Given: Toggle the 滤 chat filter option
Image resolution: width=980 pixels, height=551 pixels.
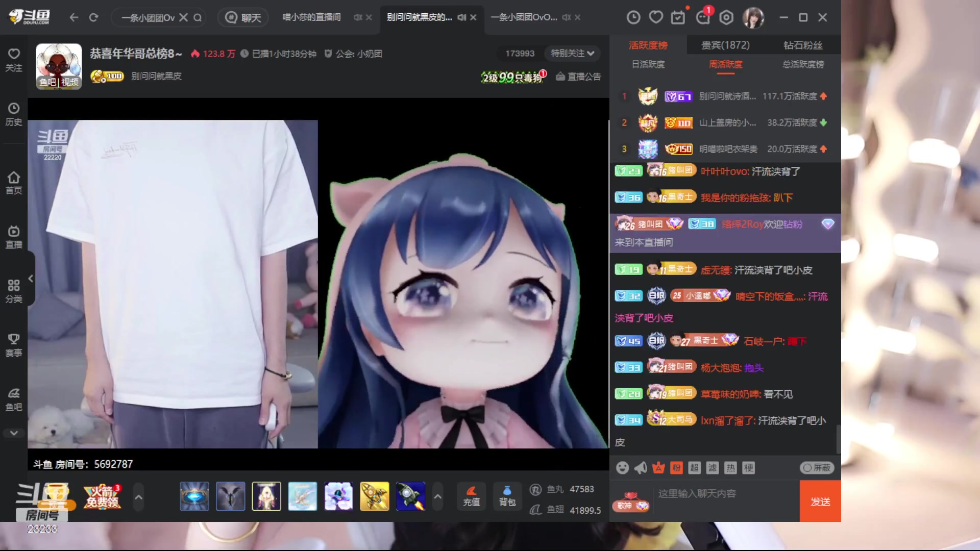Looking at the screenshot, I should pos(712,467).
